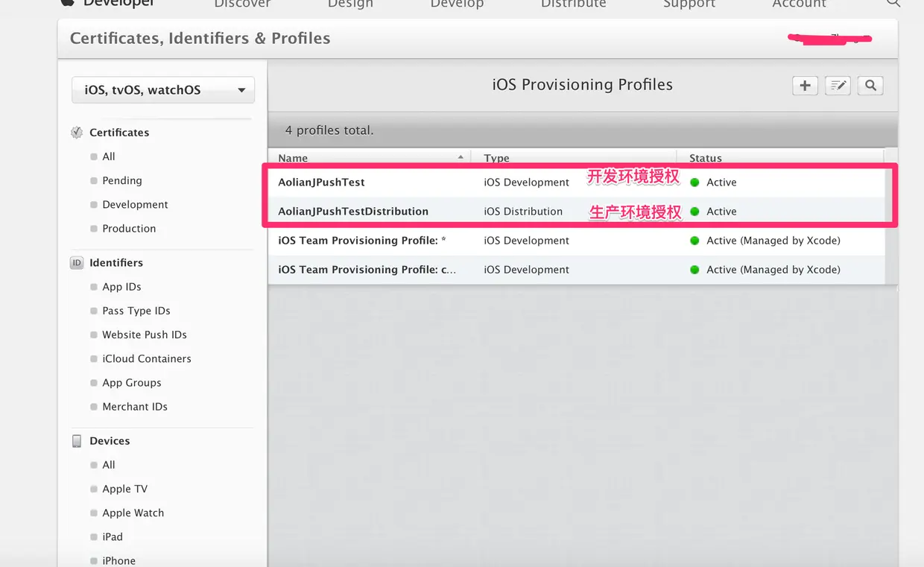Select All under Certificates
This screenshot has width=924, height=567.
click(x=109, y=156)
